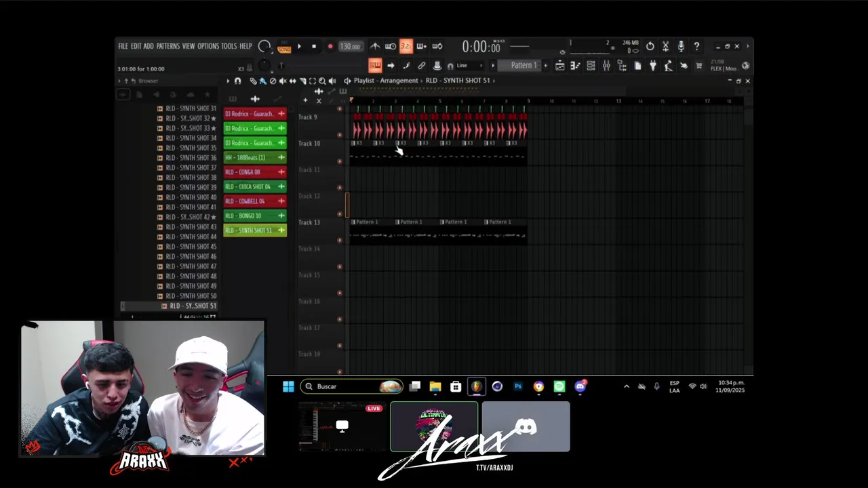Select the Playback speaker tool in playlist toolbar
Image resolution: width=868 pixels, height=488 pixels.
coord(332,81)
